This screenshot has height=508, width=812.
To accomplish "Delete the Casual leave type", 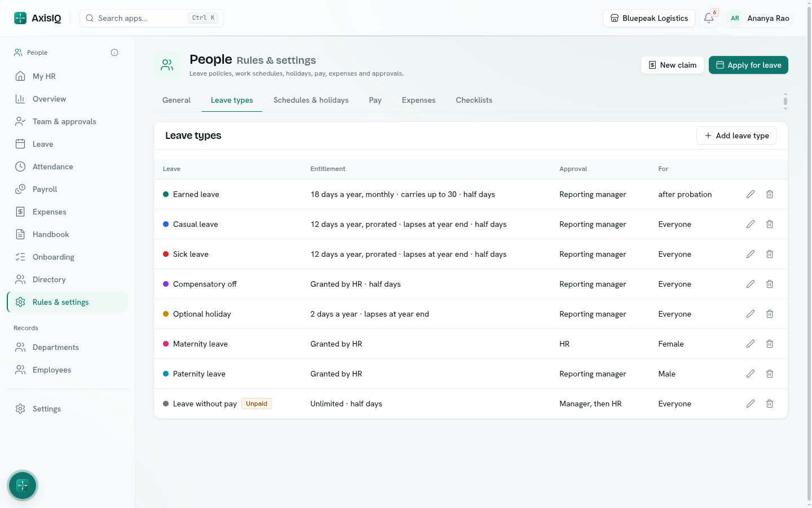I will click(770, 224).
